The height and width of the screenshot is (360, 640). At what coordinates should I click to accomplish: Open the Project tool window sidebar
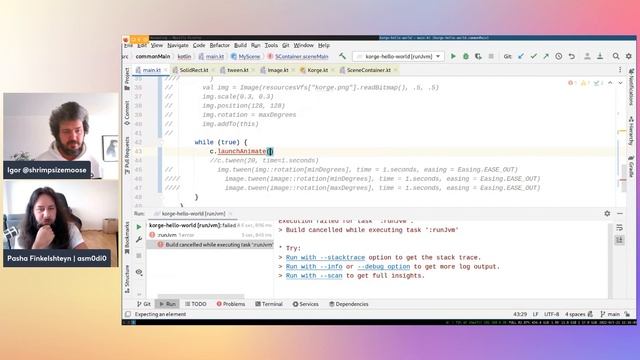[x=127, y=79]
